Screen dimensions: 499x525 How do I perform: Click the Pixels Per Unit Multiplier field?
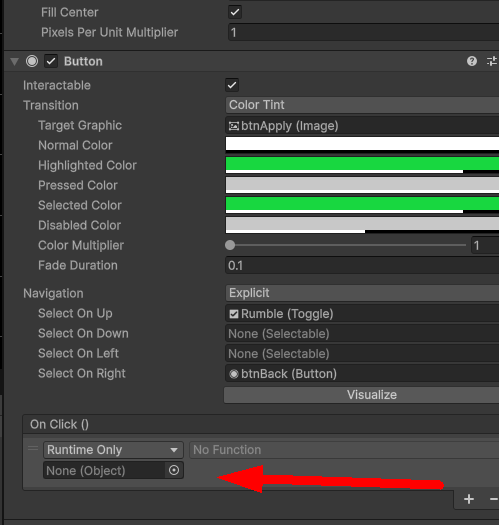coord(364,32)
